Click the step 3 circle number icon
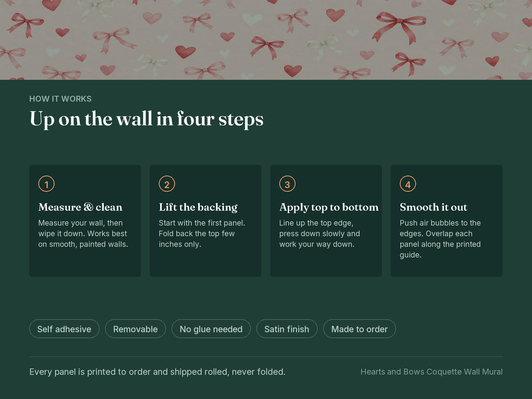 point(287,184)
